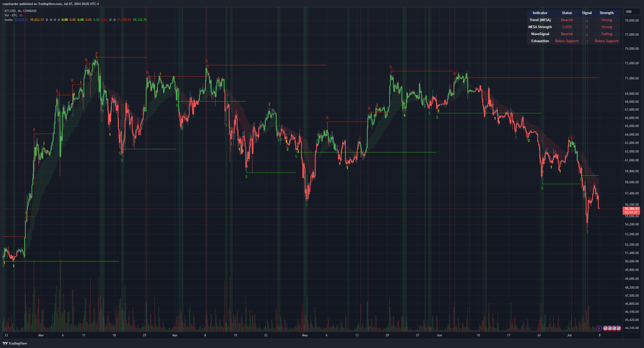Click Strong strength in Trend (MESA) row

click(607, 20)
